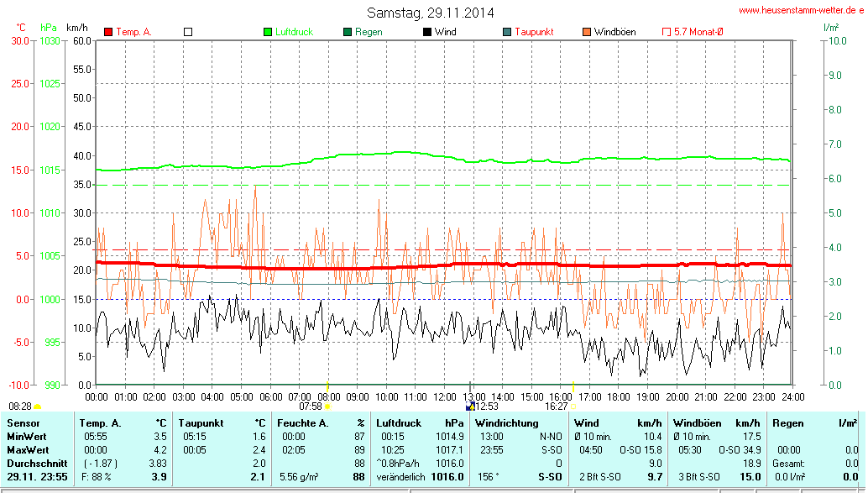
Task: Click the l/m² axis unit label
Action: (x=831, y=28)
